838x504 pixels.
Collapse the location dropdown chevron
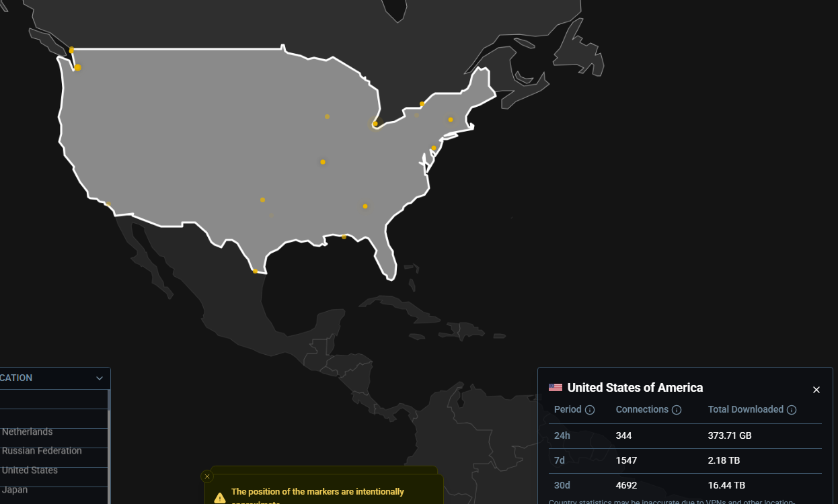[x=100, y=378]
